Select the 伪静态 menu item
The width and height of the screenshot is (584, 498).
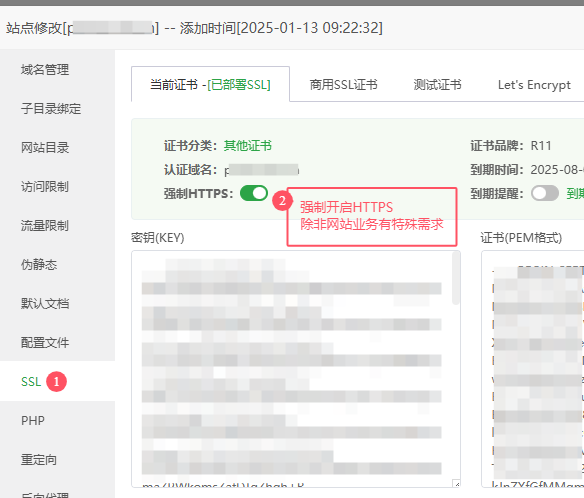[x=39, y=264]
